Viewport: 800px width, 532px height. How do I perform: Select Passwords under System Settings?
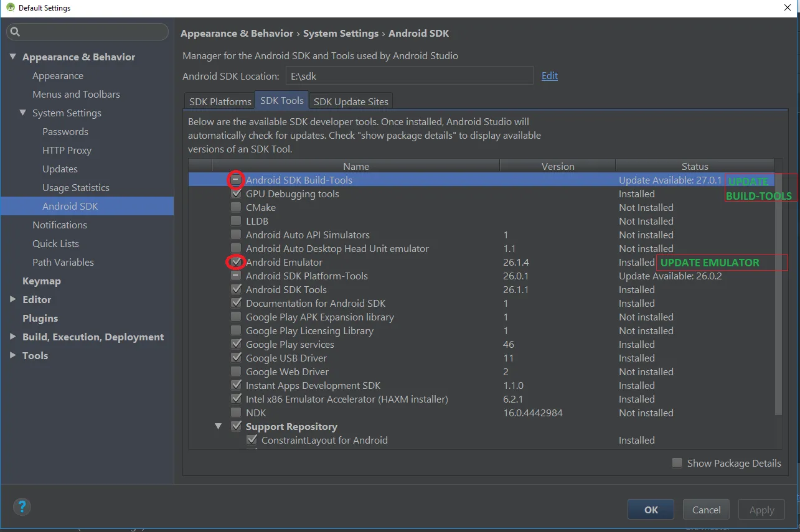click(x=65, y=132)
